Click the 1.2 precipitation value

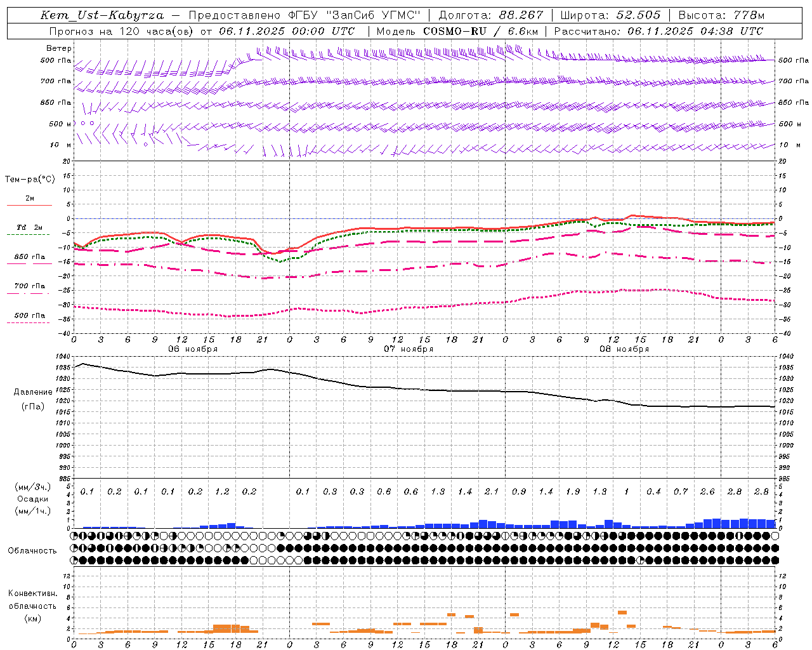(x=222, y=491)
